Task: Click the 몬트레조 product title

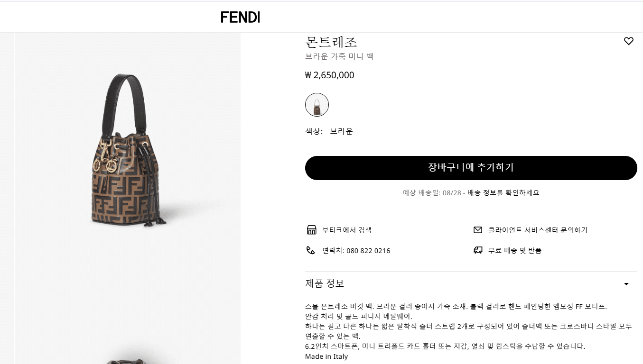Action: click(331, 42)
